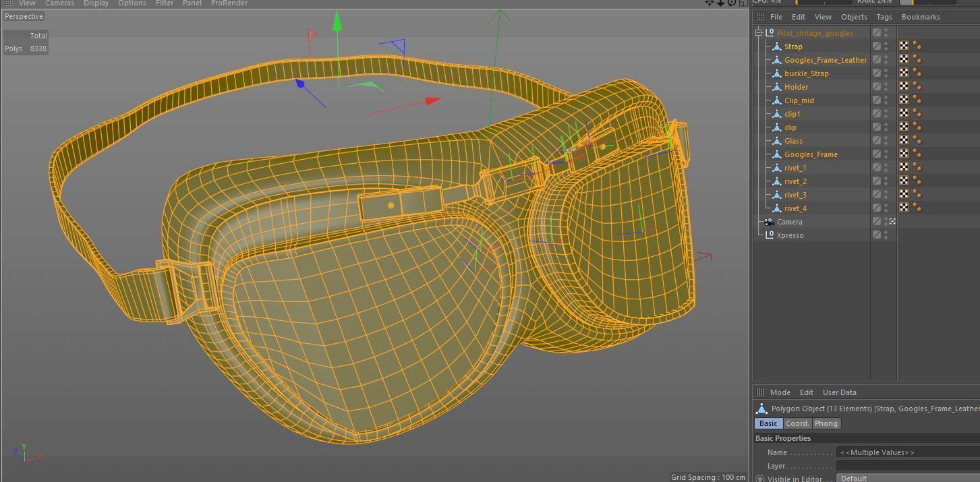Click the texture tag on Googles_Frame row
Image resolution: width=980 pixels, height=482 pixels.
(x=904, y=154)
